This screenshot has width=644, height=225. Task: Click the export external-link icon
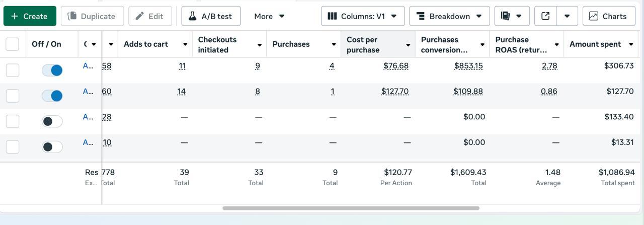point(545,16)
